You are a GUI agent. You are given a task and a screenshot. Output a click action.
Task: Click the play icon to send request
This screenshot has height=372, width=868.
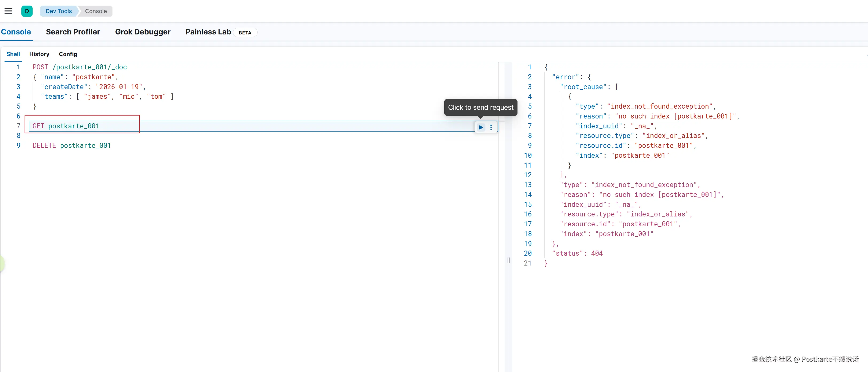coord(481,127)
